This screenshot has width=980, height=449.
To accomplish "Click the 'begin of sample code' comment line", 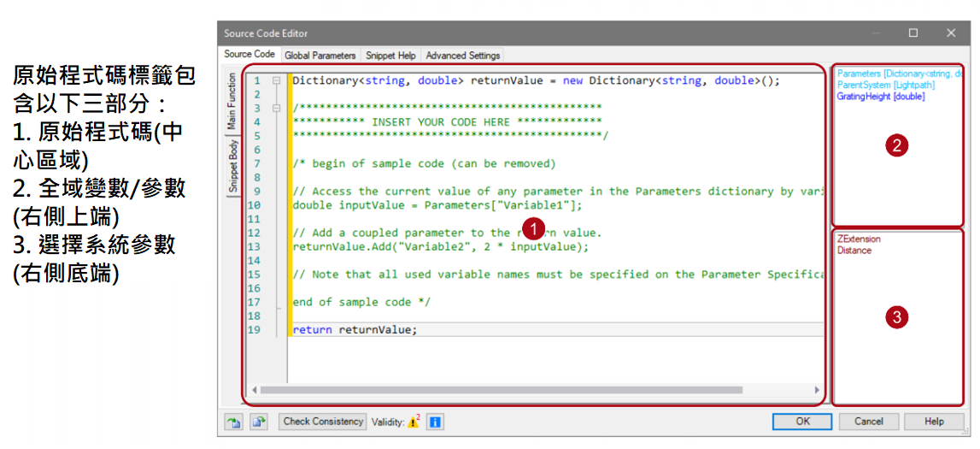I will [x=424, y=164].
